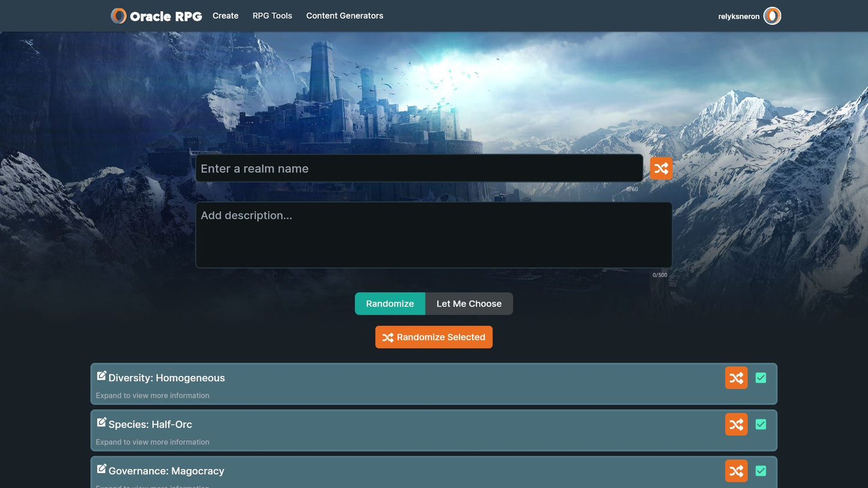868x488 pixels.
Task: Focus the realm name input field
Action: point(419,169)
